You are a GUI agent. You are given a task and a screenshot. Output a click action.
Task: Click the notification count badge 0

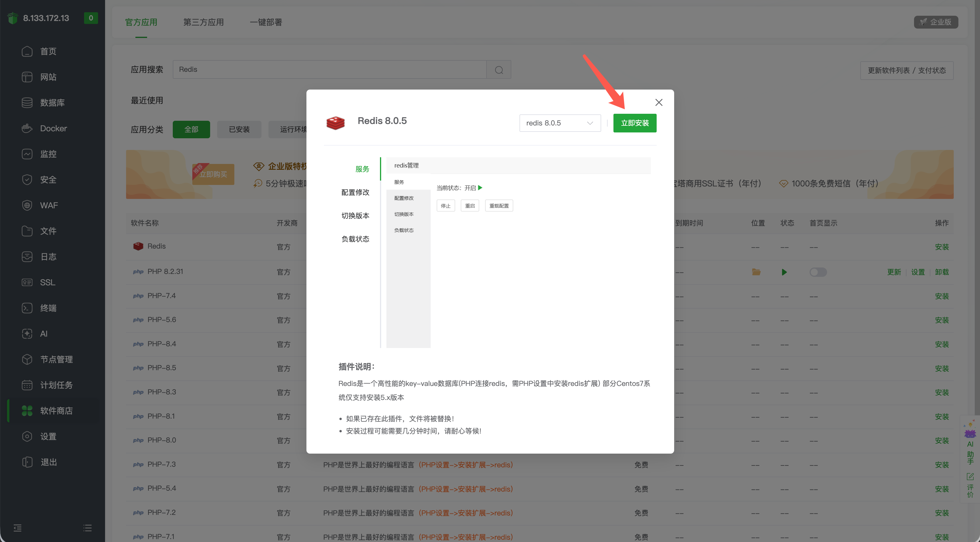point(91,18)
